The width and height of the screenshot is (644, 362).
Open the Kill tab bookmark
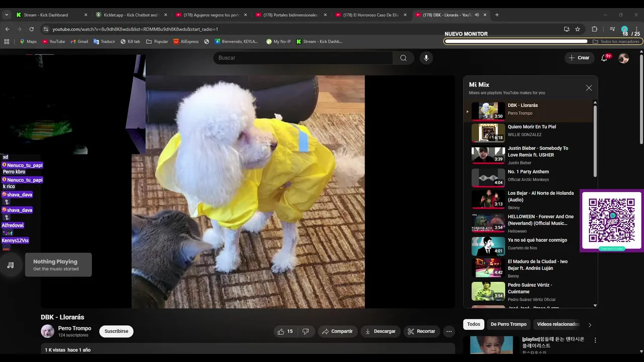(x=130, y=42)
